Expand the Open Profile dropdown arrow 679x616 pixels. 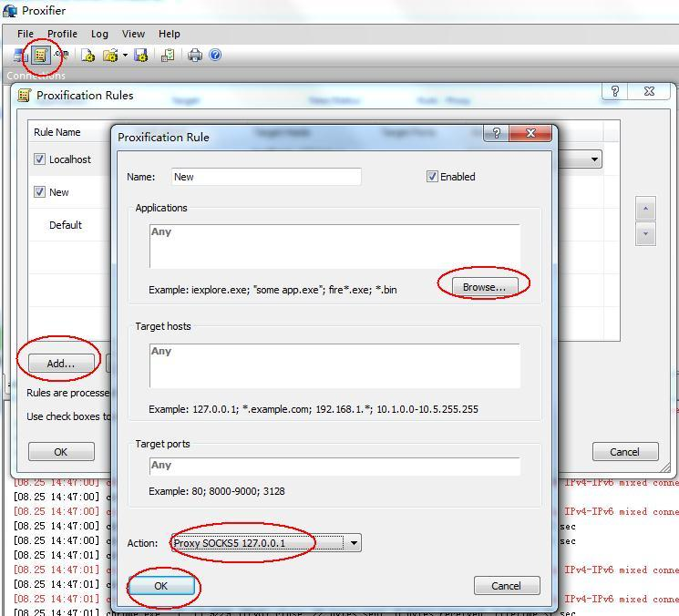coord(125,56)
